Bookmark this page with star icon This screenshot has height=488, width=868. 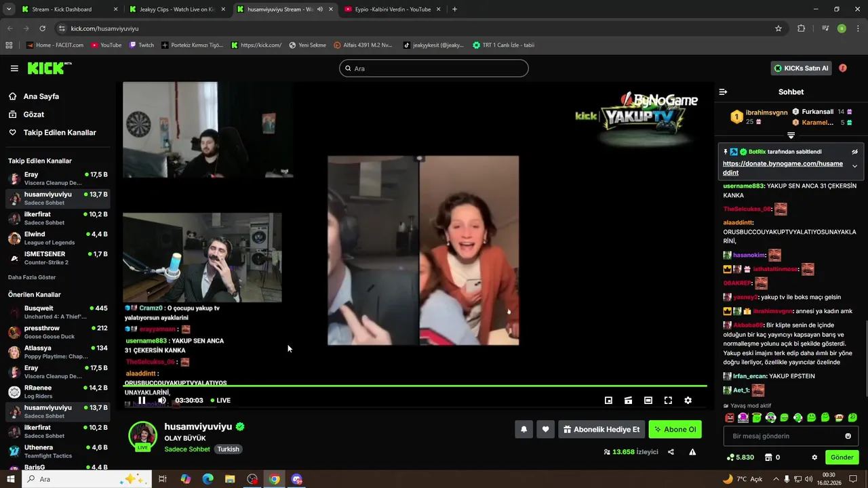(x=778, y=28)
